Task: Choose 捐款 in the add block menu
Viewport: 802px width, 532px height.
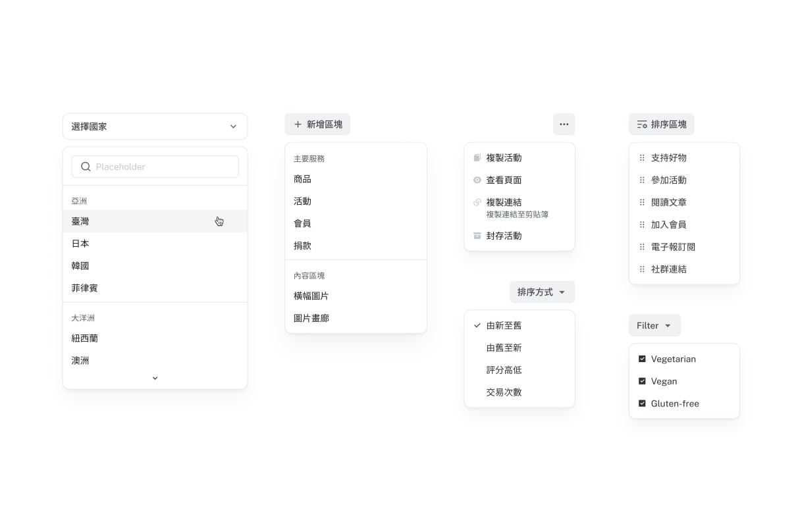Action: pyautogui.click(x=356, y=246)
